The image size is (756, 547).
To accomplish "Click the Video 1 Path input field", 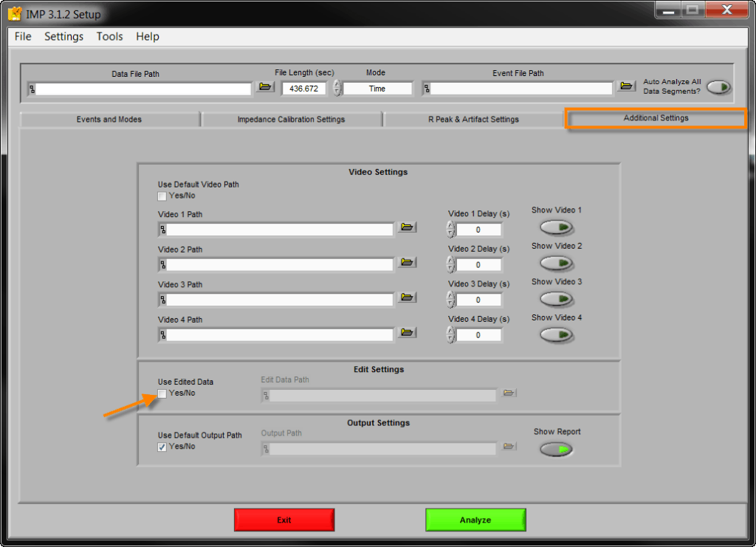I will (280, 230).
